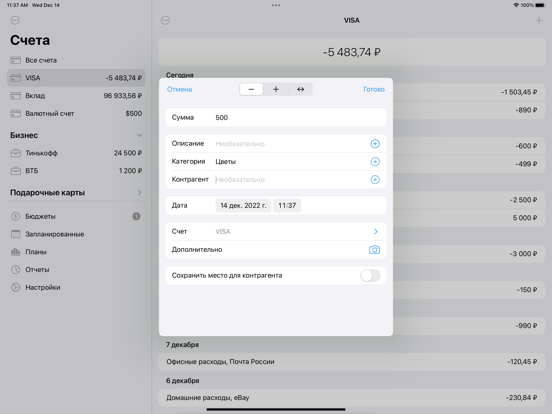Image resolution: width=552 pixels, height=414 pixels.
Task: Select the Вклад account row
Action: coord(76,96)
